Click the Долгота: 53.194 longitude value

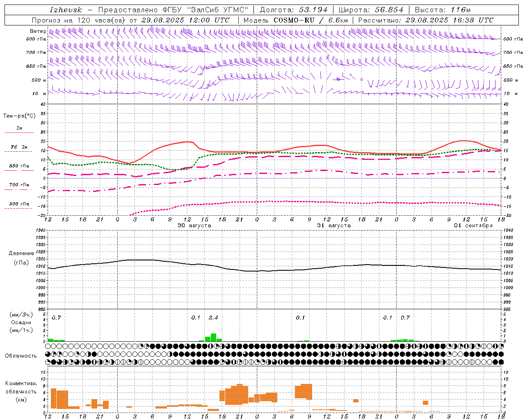294,10
